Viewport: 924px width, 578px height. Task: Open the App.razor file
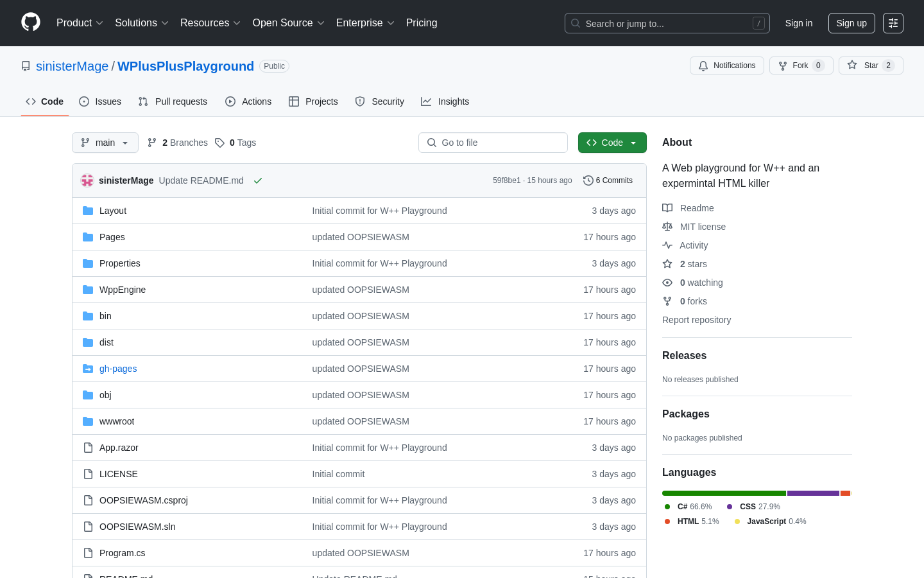119,448
